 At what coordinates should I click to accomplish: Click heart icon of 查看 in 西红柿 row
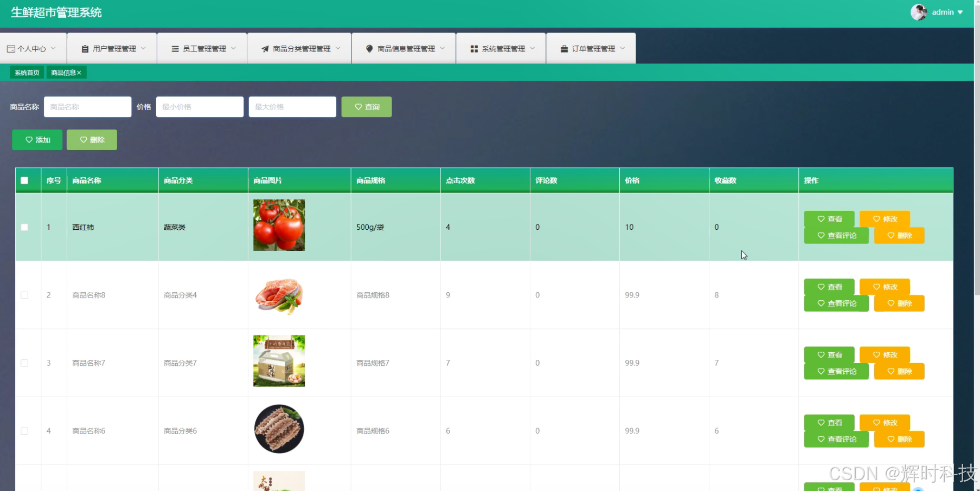point(821,219)
